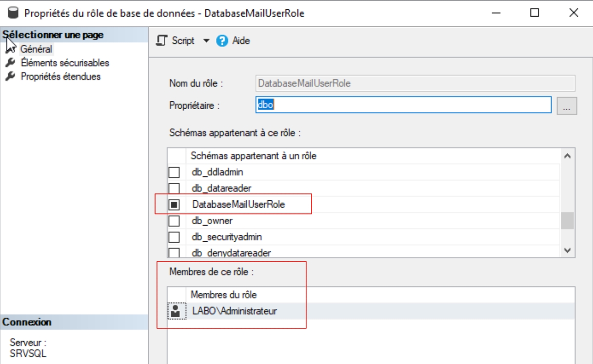Click the wrench icon beside Propriétés étendues

point(10,77)
